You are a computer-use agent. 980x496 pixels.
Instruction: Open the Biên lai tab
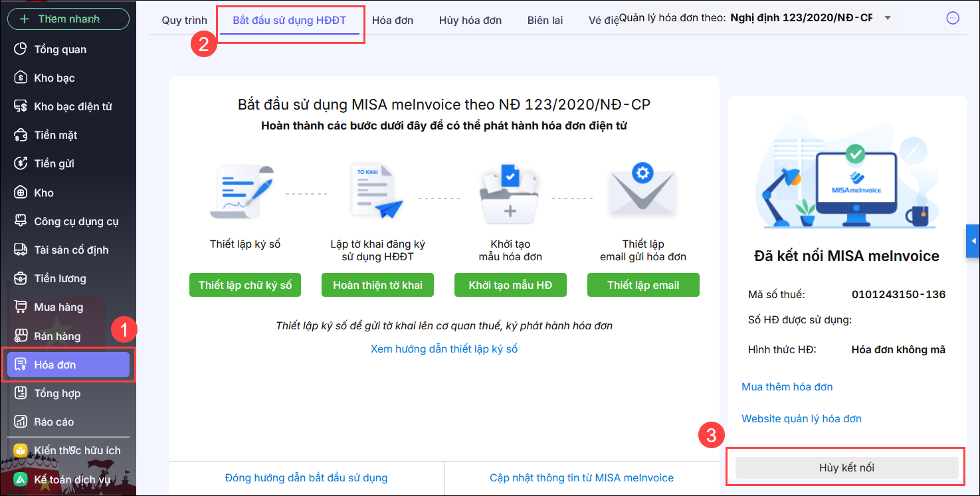(x=545, y=20)
